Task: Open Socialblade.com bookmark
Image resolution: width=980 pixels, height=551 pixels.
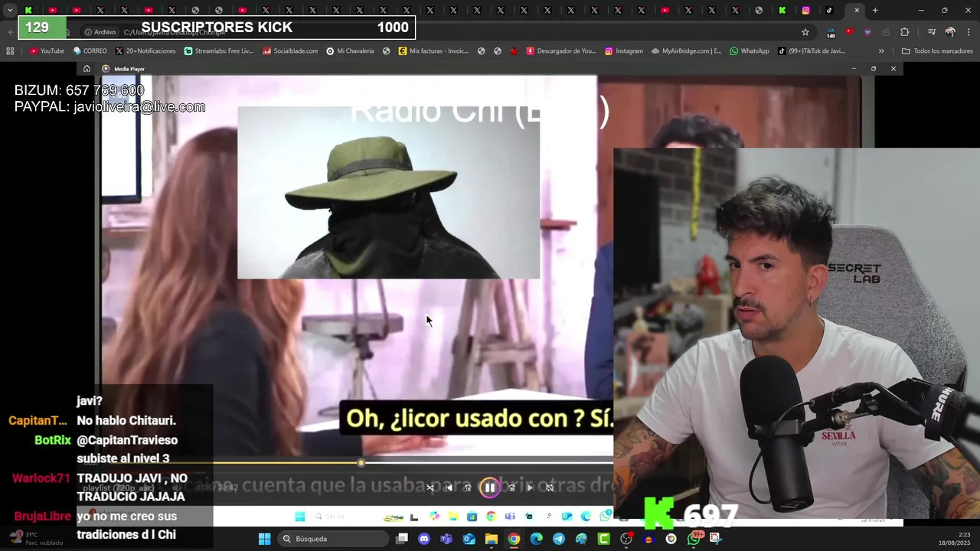Action: pyautogui.click(x=290, y=51)
